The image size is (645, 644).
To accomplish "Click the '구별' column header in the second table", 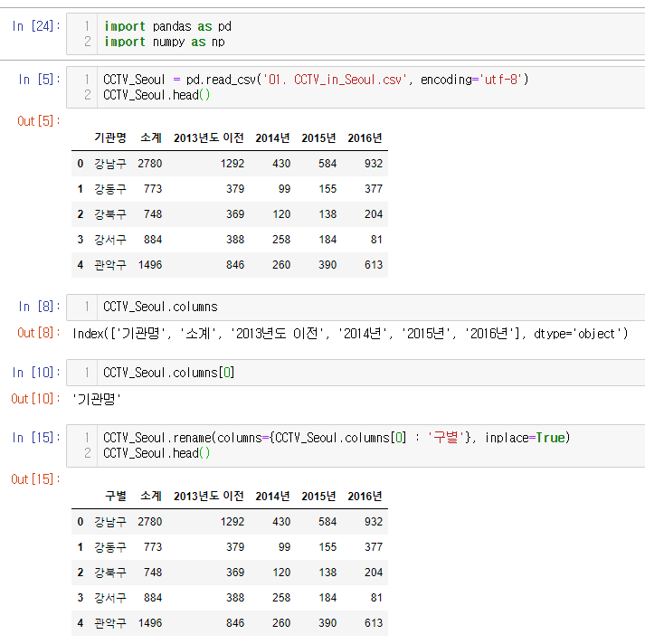I will (x=115, y=496).
